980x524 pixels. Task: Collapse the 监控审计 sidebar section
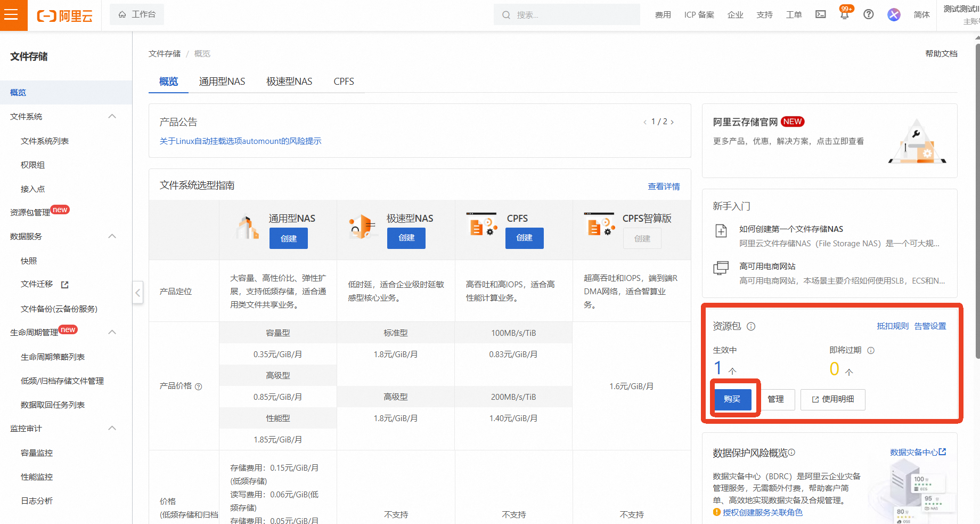[112, 428]
